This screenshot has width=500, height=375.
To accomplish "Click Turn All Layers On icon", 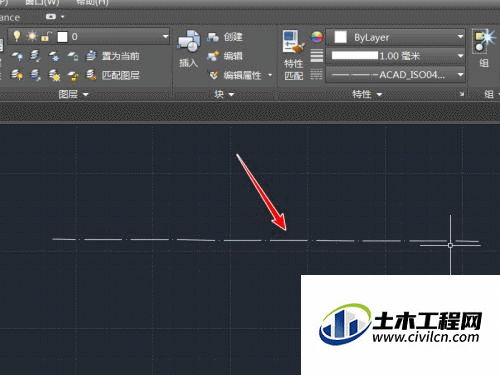I will point(17,75).
